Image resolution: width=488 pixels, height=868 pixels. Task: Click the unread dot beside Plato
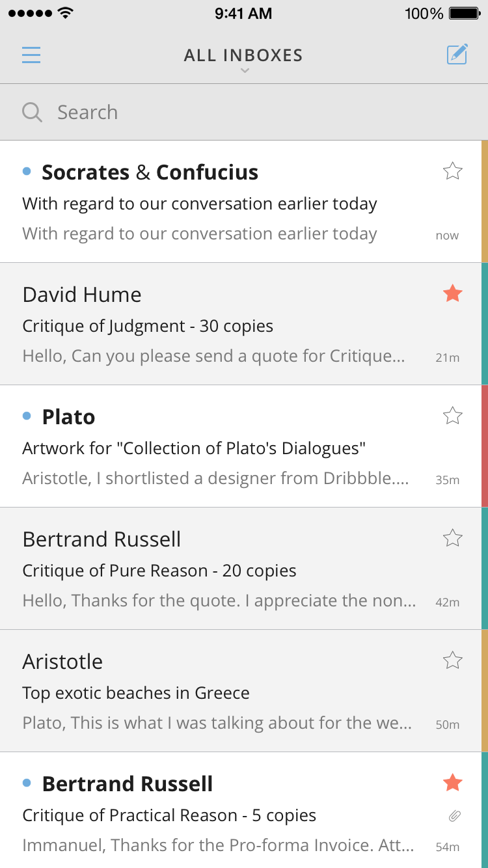click(27, 416)
